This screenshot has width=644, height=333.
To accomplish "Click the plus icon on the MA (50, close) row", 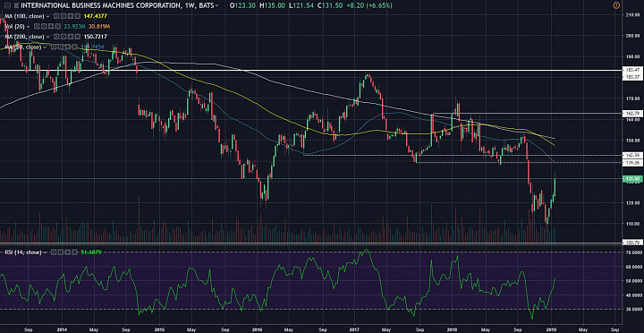I will pyautogui.click(x=67, y=47).
